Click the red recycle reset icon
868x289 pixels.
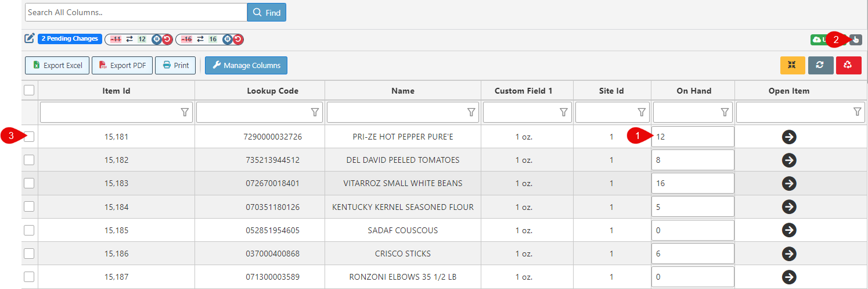tap(848, 65)
